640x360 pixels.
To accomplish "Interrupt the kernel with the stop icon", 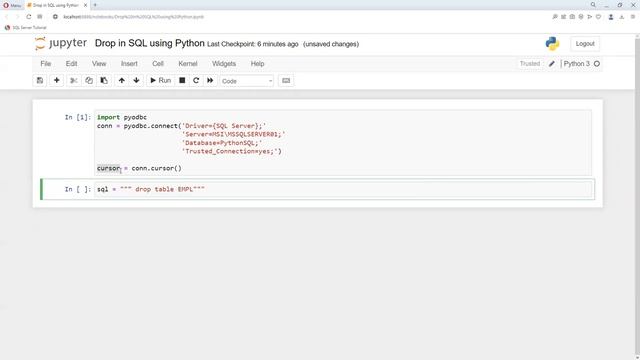I will (182, 80).
